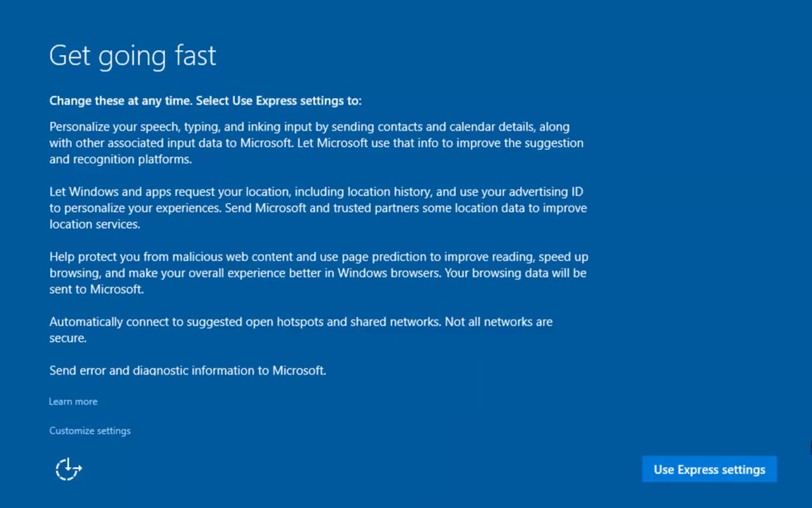Click the Use Express settings button
This screenshot has width=812, height=508.
pos(709,470)
